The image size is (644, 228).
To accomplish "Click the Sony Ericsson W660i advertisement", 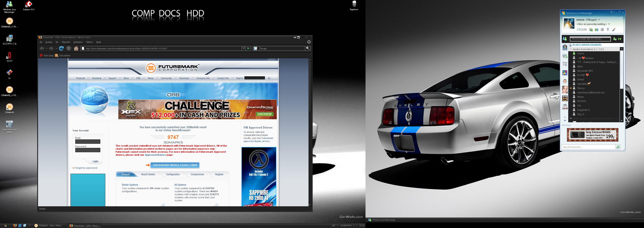I will click(x=592, y=135).
